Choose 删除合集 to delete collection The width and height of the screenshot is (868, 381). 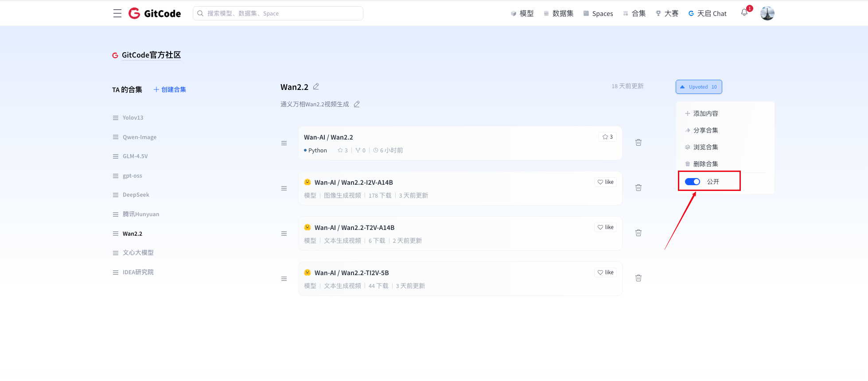[x=701, y=164]
